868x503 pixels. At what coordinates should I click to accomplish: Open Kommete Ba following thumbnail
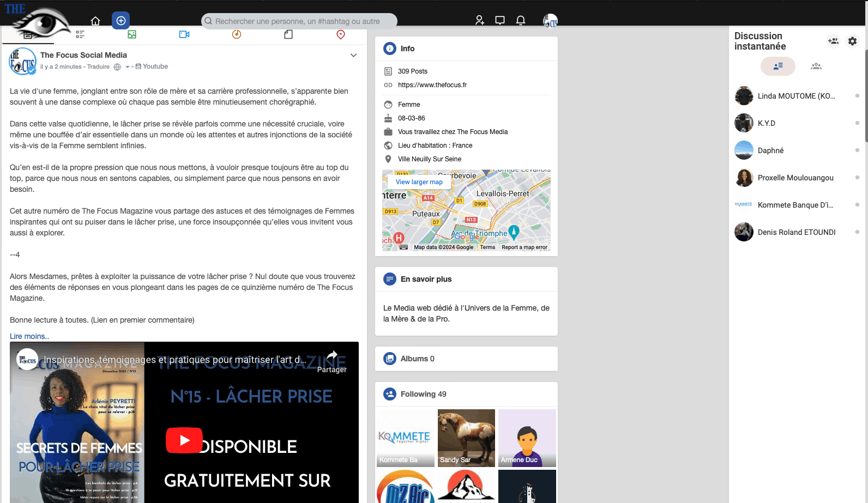point(405,438)
